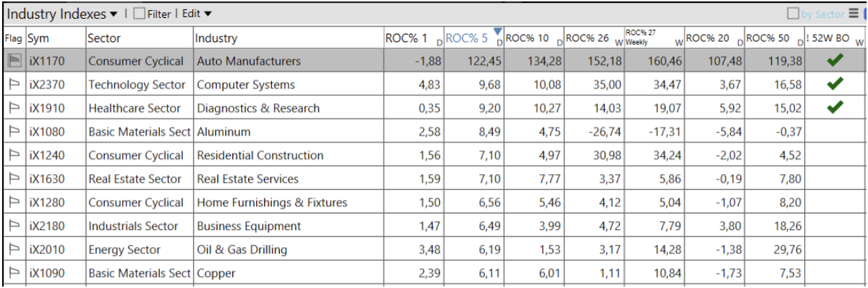Expand the Edit dropdown menu

tap(197, 14)
